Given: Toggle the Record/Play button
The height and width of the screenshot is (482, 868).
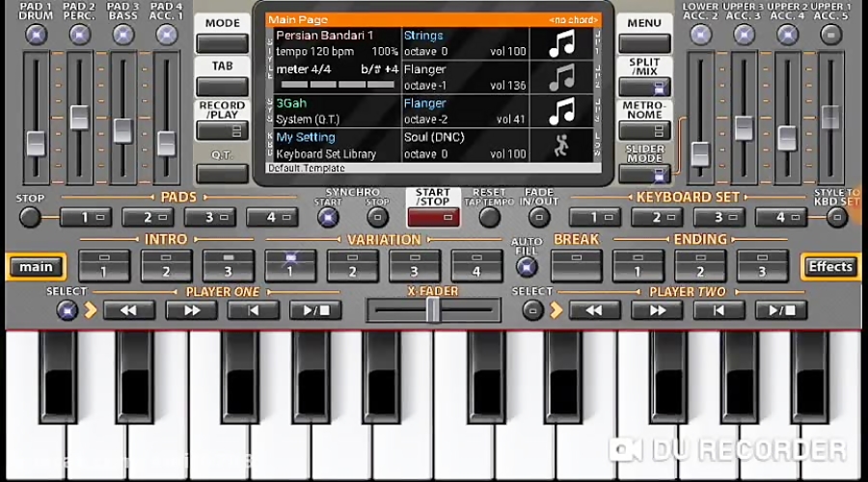Looking at the screenshot, I should [222, 131].
